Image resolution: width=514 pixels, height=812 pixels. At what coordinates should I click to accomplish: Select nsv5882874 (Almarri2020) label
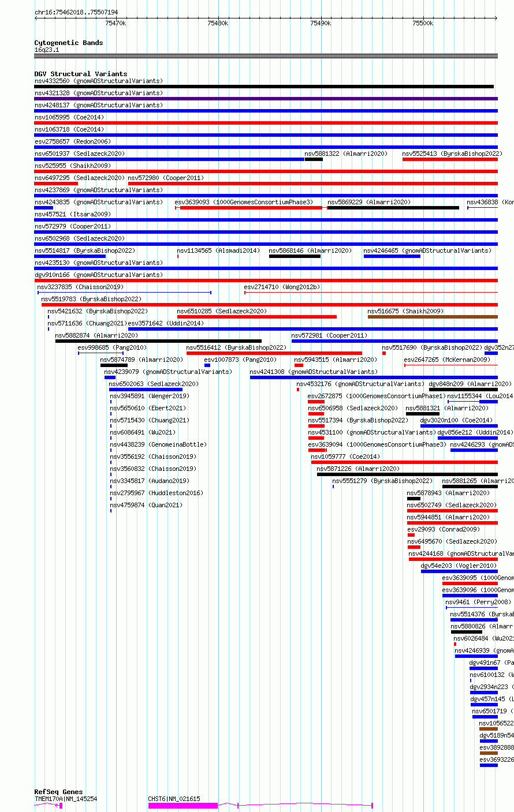pos(97,335)
